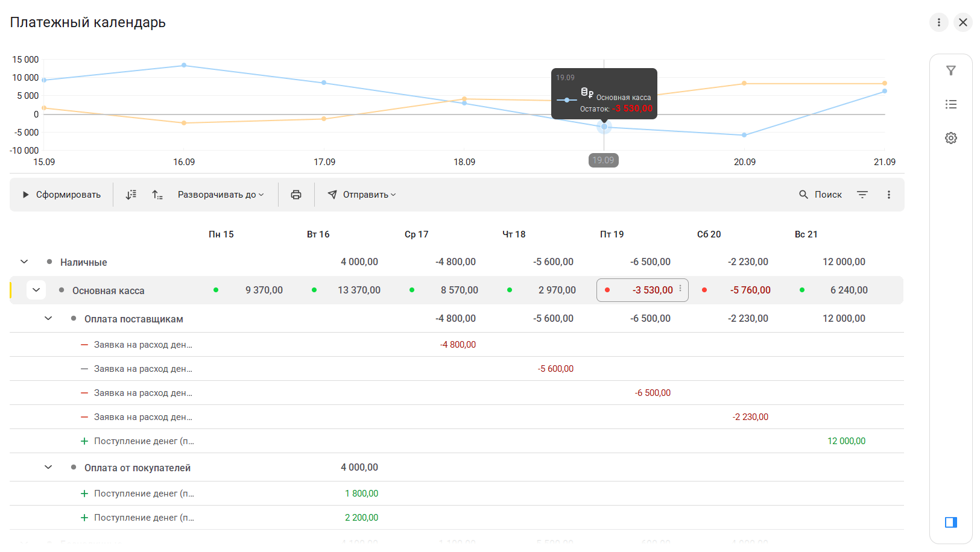This screenshot has width=980, height=552.
Task: Click the sort descending expand icon
Action: tap(131, 195)
